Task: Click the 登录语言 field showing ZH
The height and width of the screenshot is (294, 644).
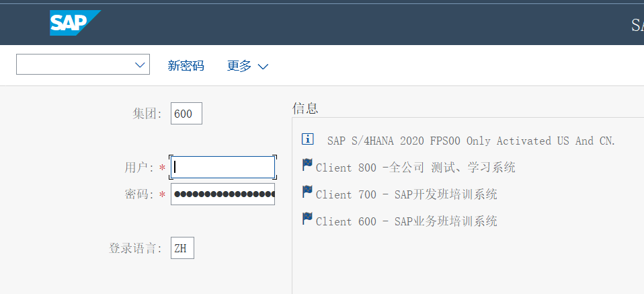Action: [182, 248]
